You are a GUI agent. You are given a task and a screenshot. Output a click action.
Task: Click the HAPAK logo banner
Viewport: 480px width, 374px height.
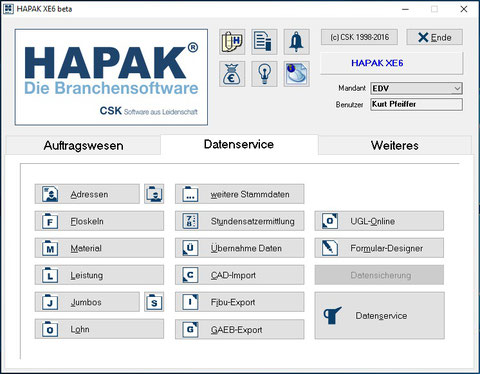(111, 77)
